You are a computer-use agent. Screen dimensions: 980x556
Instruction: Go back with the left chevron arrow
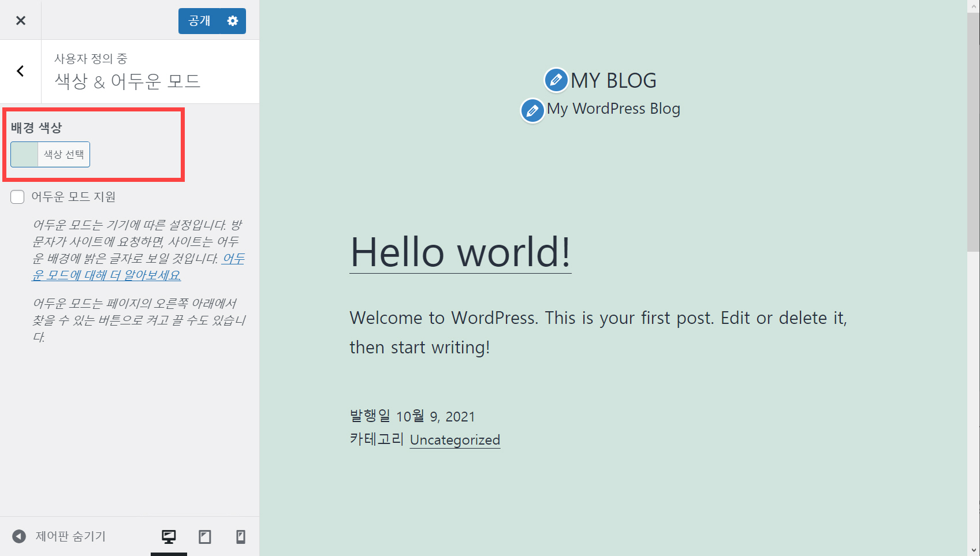pyautogui.click(x=20, y=72)
